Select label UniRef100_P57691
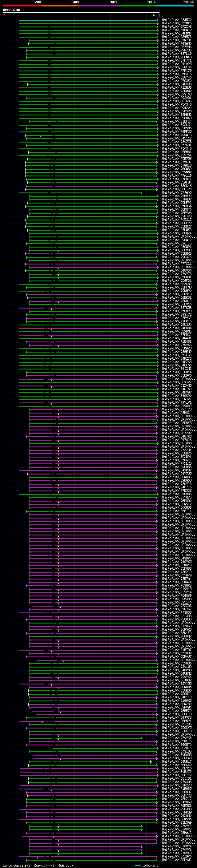The height and width of the screenshot is (868, 197). pos(176,145)
